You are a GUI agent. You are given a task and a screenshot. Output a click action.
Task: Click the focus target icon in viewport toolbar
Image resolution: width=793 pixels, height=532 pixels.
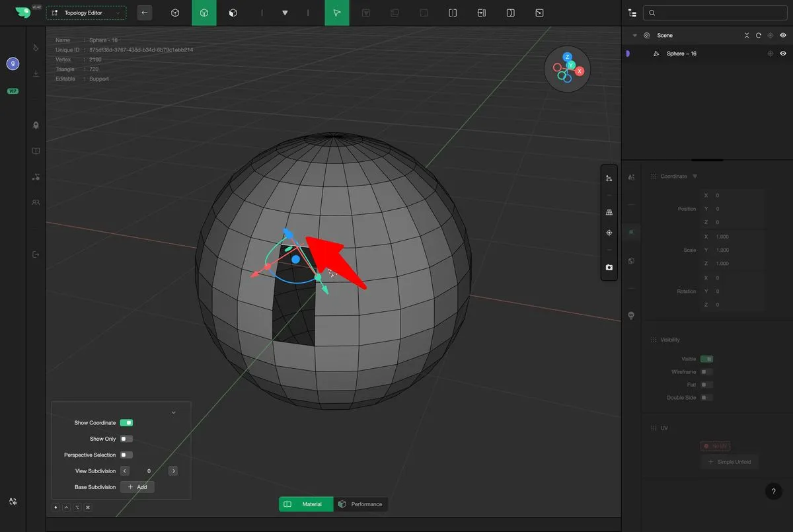click(x=609, y=233)
